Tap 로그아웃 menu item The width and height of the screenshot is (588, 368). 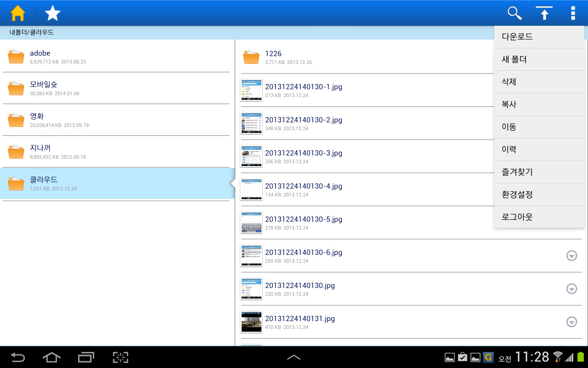539,217
